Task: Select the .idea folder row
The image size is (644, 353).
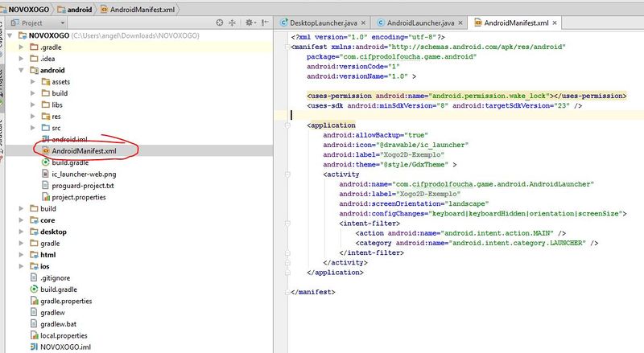Action: coord(138,59)
